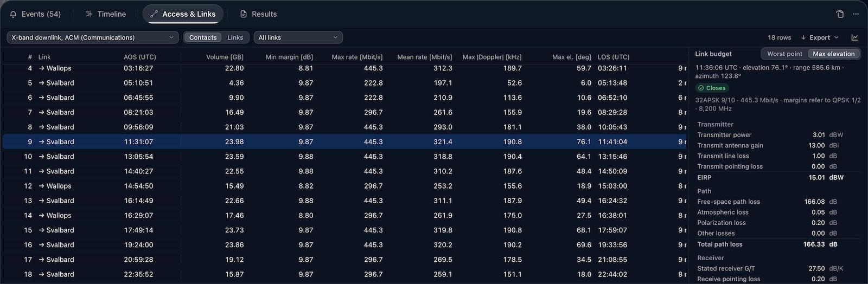Click mean rate 321.4 cell
The image size is (868, 284).
[443, 141]
